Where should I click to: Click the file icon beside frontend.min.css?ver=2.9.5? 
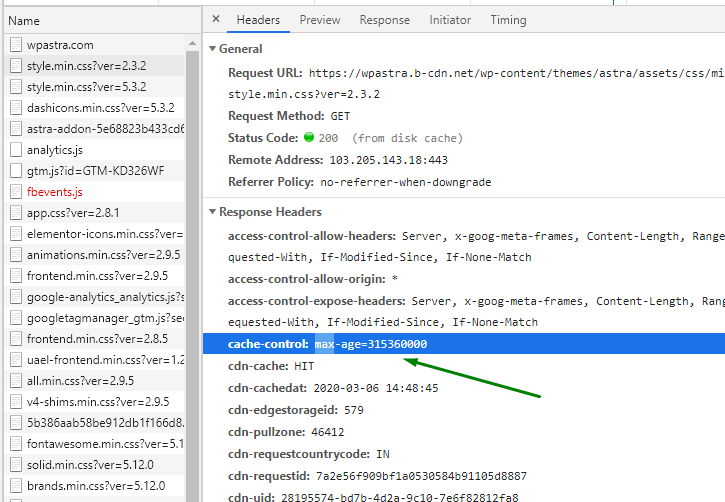click(16, 276)
